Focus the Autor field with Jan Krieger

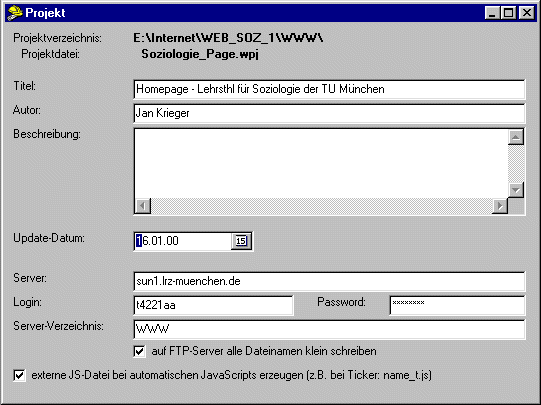click(329, 113)
